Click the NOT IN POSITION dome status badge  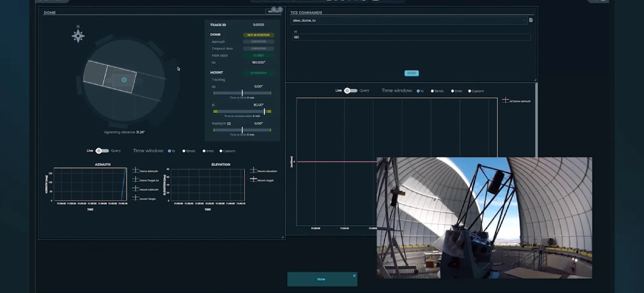pos(258,35)
